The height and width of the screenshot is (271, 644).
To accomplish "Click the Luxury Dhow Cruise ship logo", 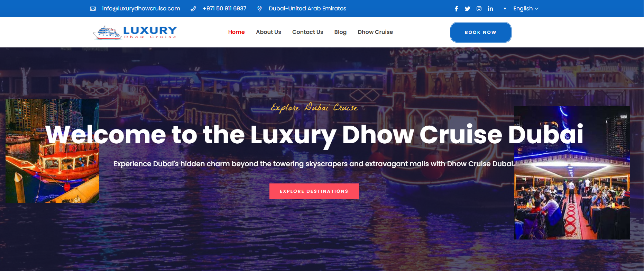I will tap(135, 32).
